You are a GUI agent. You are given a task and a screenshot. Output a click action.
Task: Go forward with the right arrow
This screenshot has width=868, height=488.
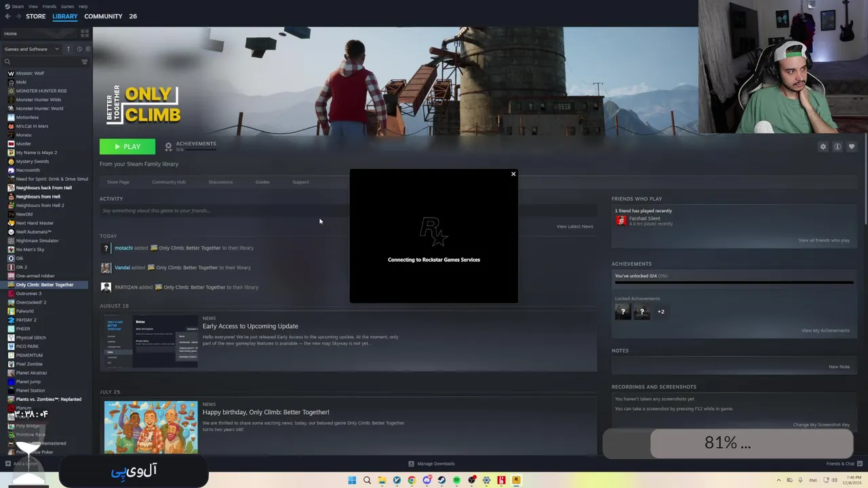tap(18, 16)
